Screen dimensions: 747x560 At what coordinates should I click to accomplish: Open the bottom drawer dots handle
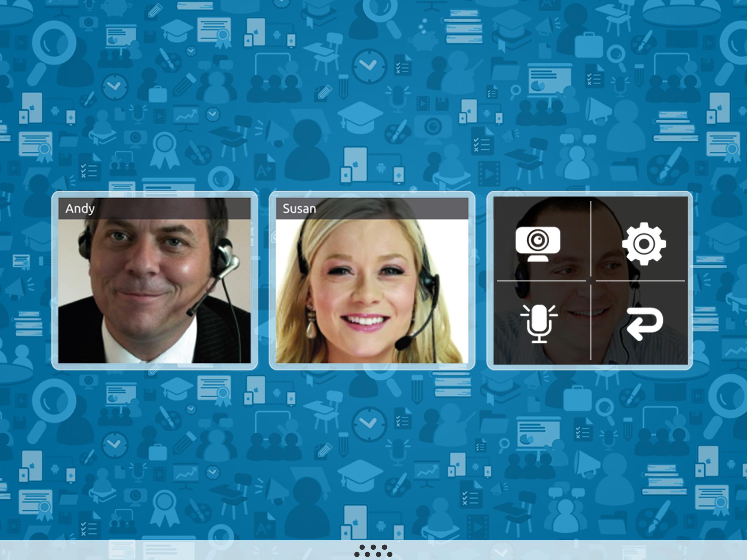373,551
